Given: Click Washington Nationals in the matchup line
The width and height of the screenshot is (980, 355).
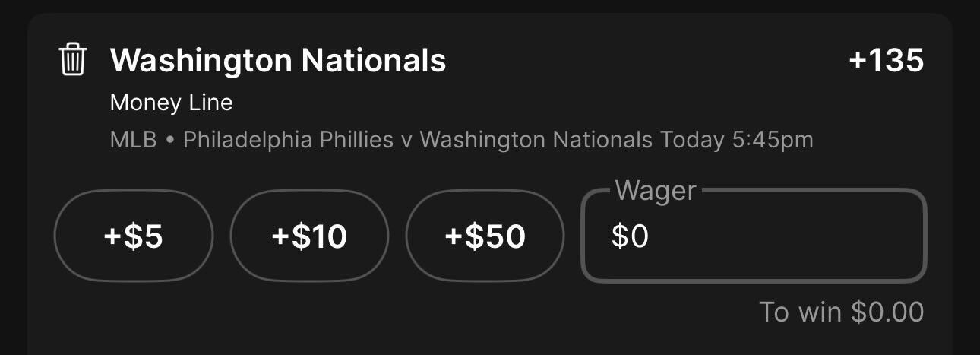Looking at the screenshot, I should point(536,140).
